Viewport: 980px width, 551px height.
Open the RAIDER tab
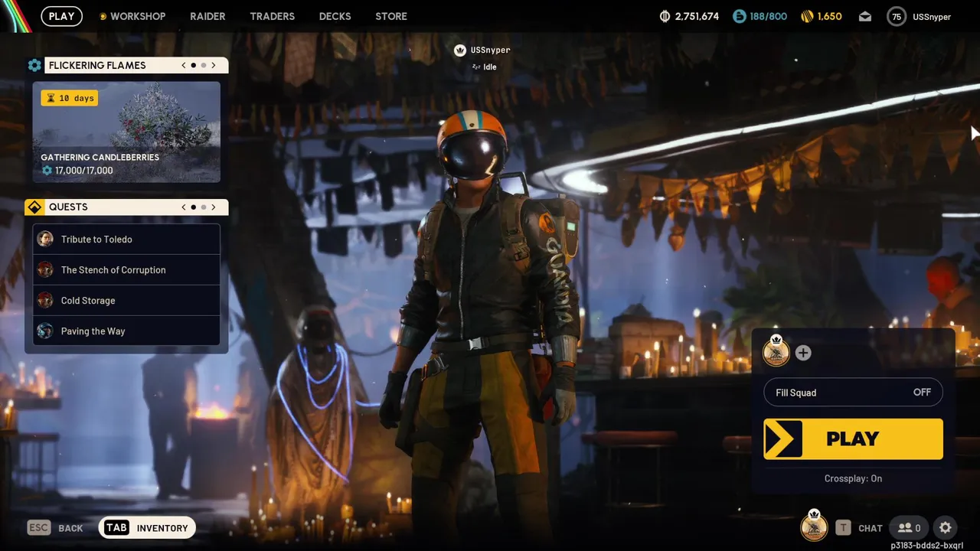[x=207, y=16]
